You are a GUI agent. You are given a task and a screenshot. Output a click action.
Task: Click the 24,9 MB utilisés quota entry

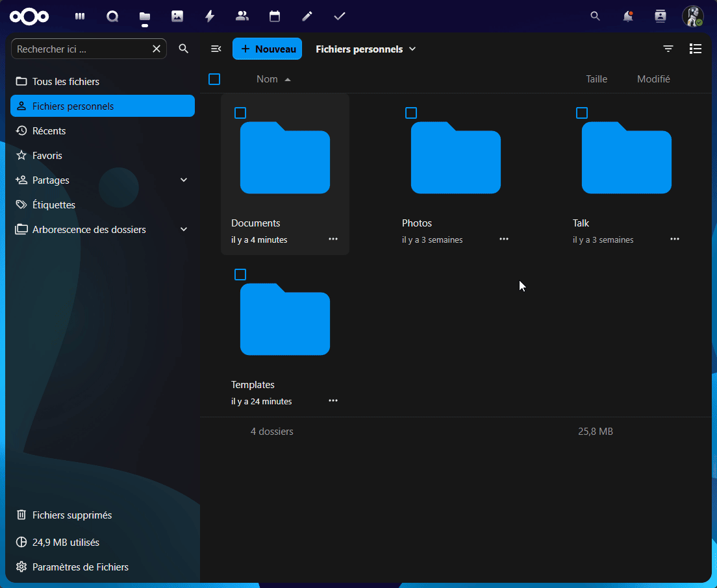tap(103, 543)
